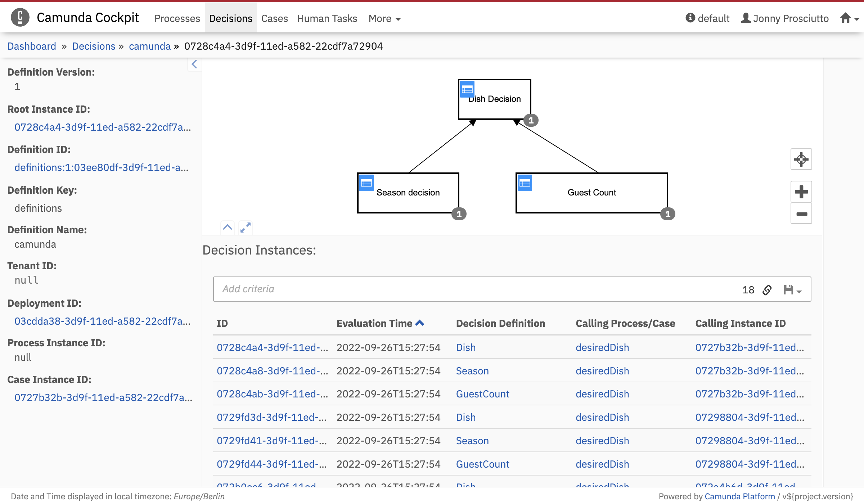Click the Camunda logo icon

tap(20, 17)
